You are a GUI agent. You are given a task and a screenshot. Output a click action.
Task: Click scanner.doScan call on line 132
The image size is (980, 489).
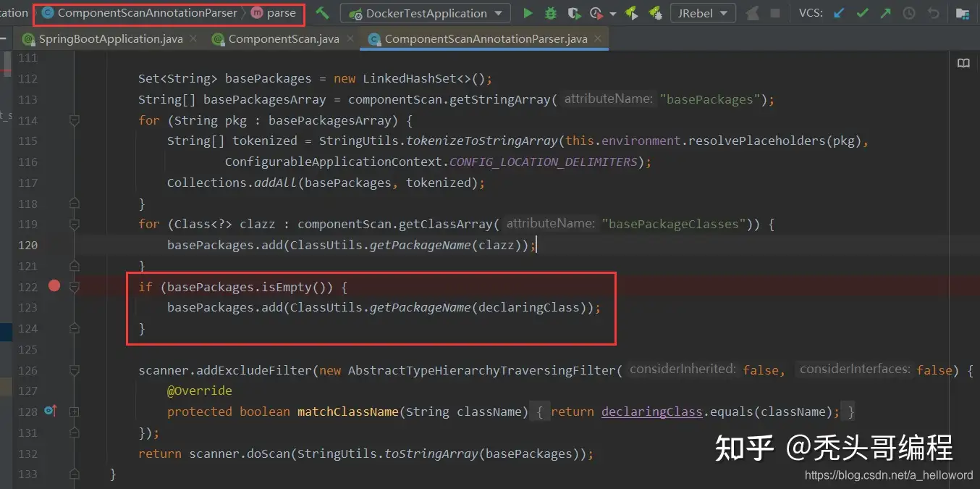click(x=240, y=454)
